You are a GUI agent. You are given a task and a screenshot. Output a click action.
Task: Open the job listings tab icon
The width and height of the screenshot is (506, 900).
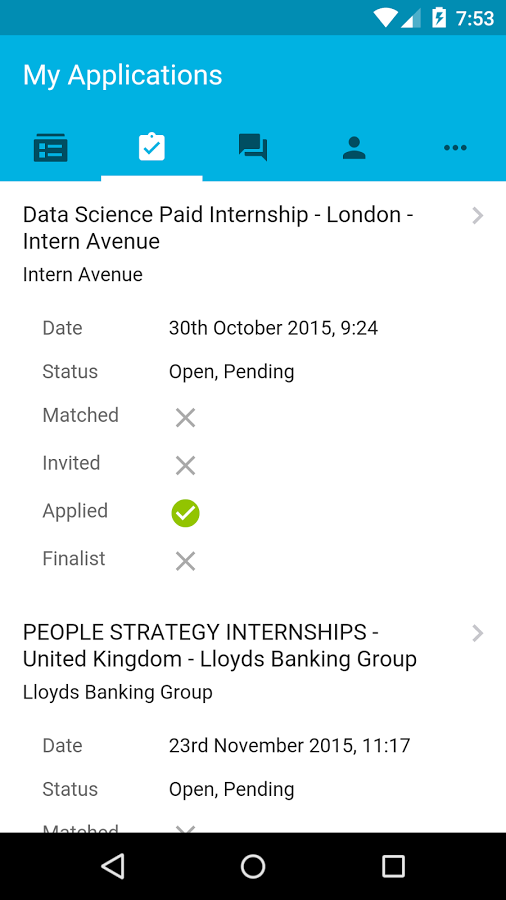50,148
